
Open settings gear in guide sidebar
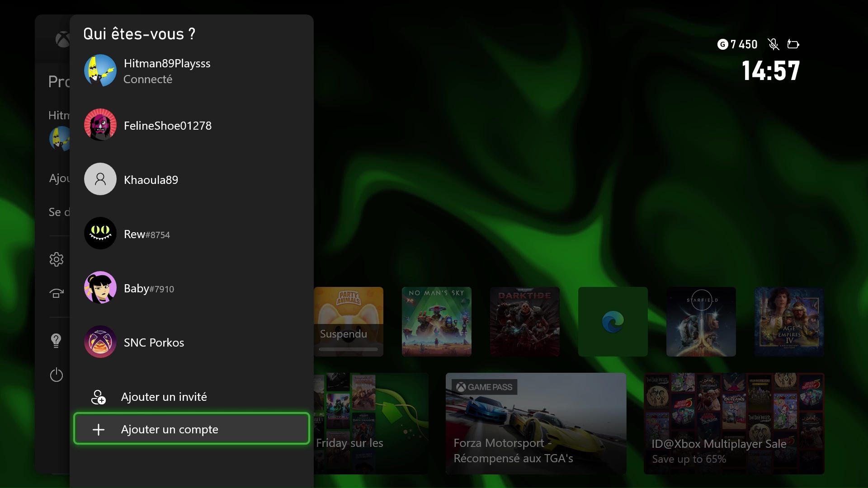[x=57, y=259]
